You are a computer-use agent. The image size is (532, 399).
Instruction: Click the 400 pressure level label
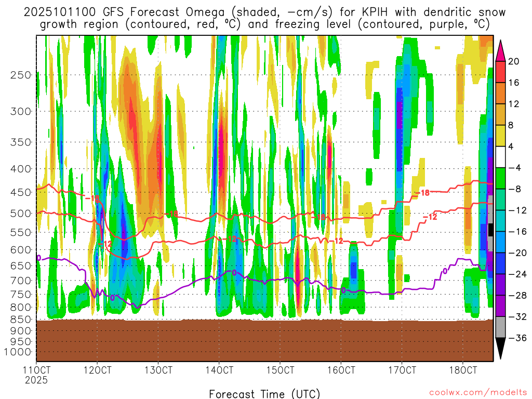[21, 169]
